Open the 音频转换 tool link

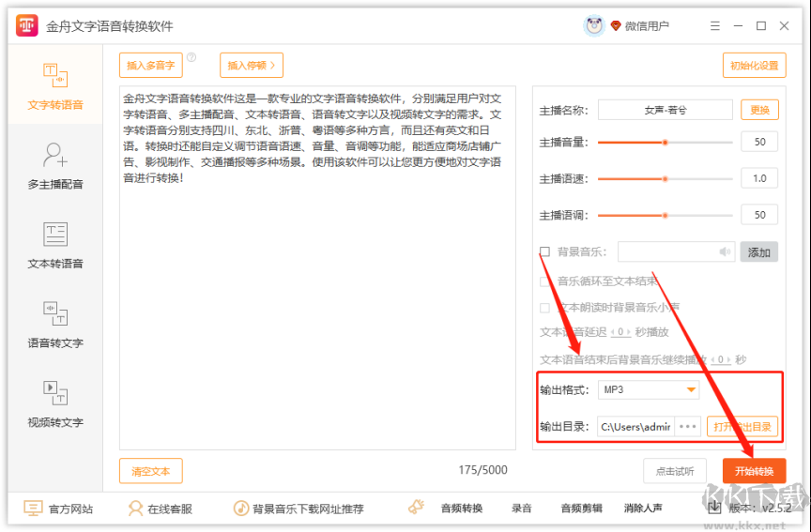tap(462, 509)
